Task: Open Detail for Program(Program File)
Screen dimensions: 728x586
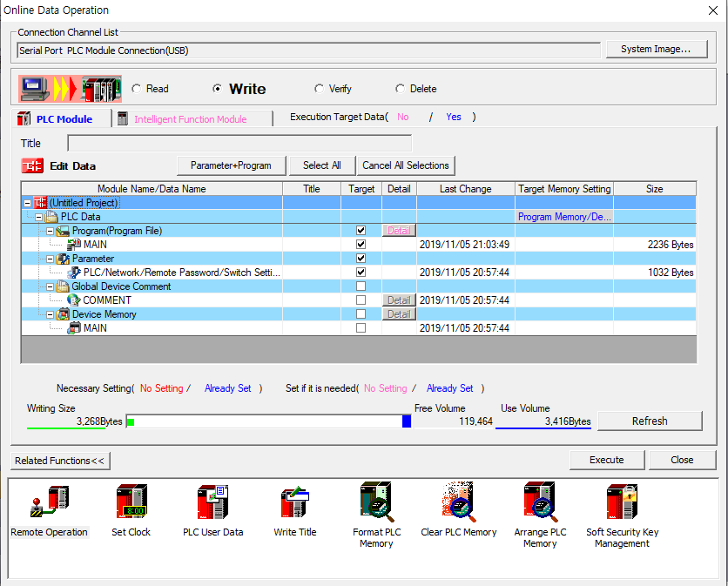Action: (x=399, y=231)
